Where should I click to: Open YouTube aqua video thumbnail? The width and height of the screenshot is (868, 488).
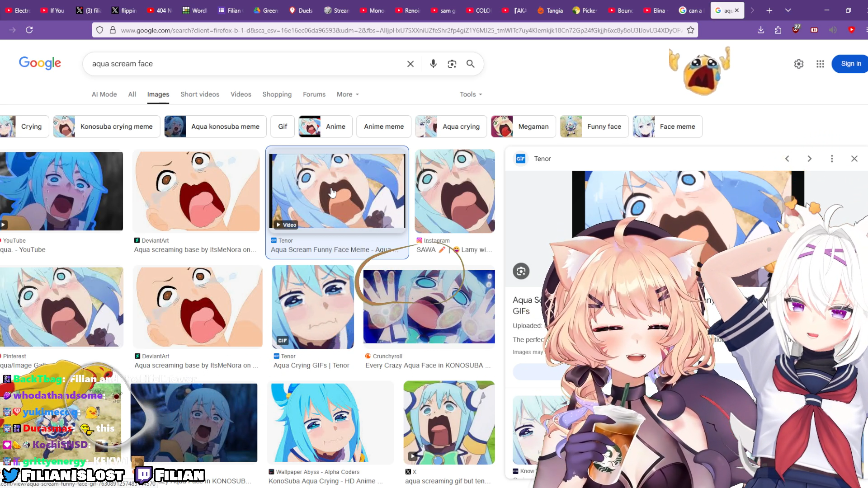[x=61, y=191]
